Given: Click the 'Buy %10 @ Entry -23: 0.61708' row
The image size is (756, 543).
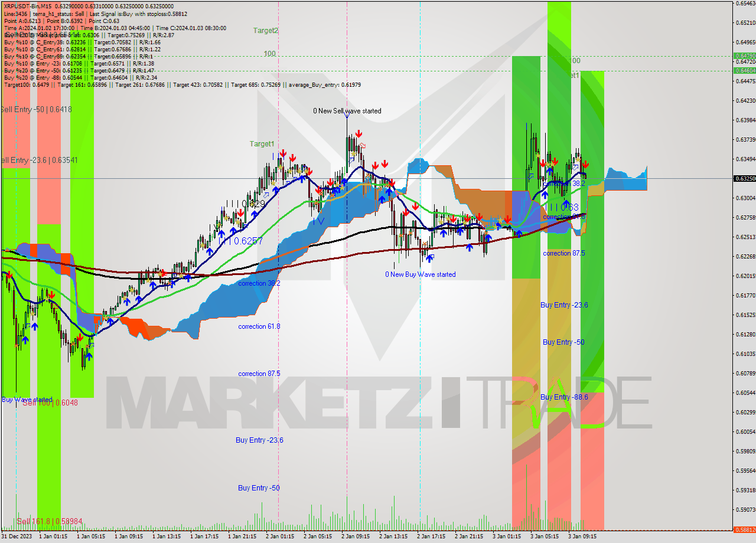Looking at the screenshot, I should [79, 64].
